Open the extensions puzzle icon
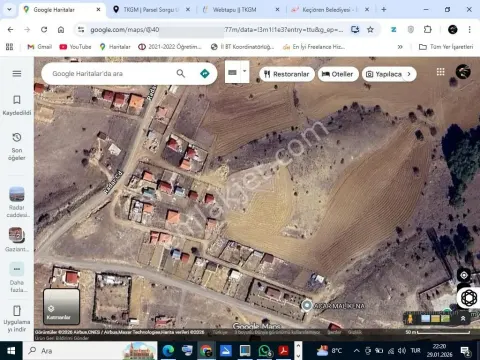The width and height of the screenshot is (480, 360). point(428,30)
